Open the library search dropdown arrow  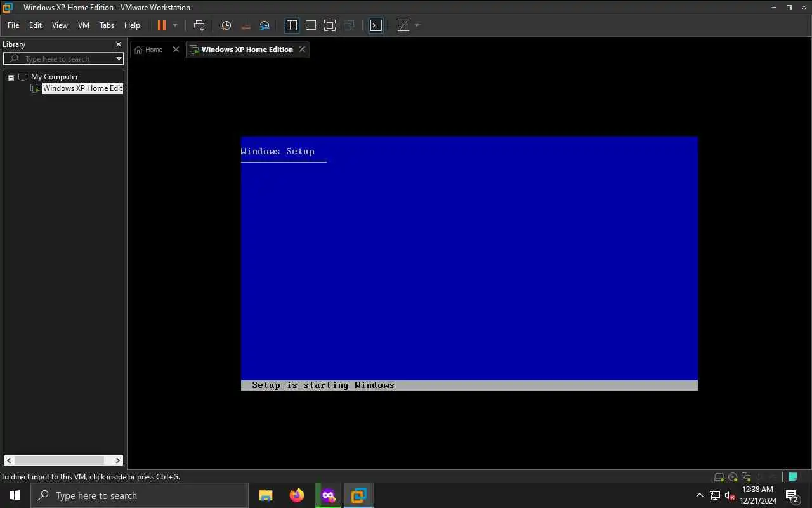[x=119, y=59]
